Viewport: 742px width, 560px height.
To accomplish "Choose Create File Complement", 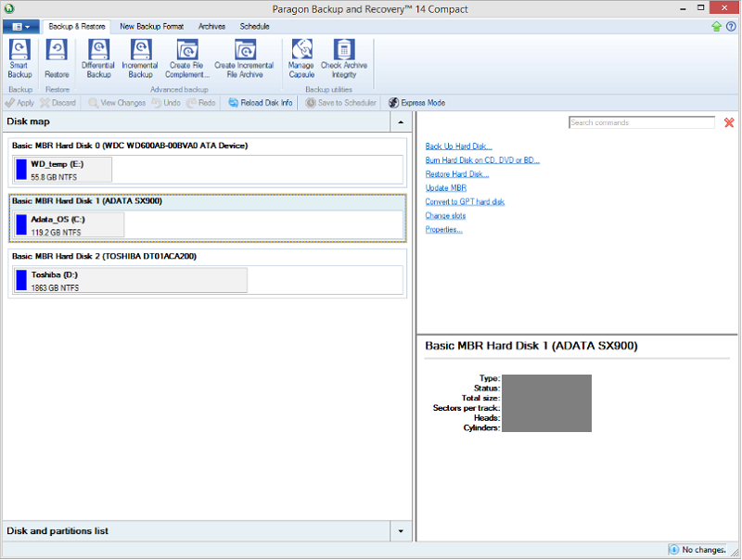I will click(187, 58).
